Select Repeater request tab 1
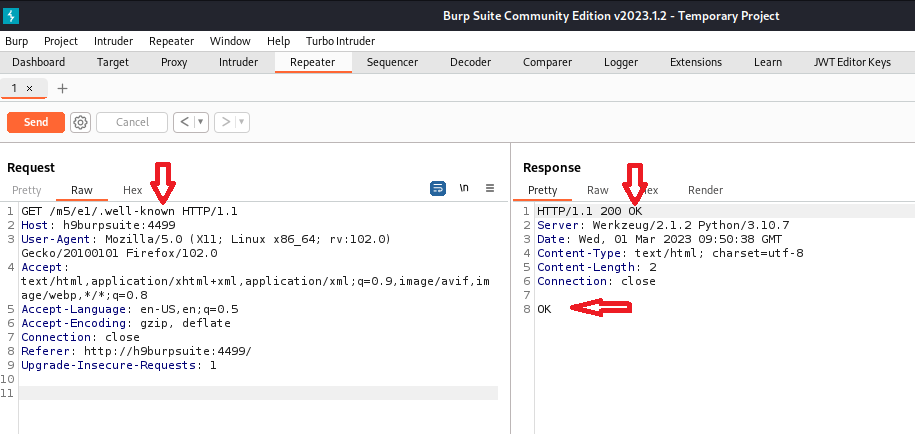Screen dimensions: 915x434 click(15, 89)
